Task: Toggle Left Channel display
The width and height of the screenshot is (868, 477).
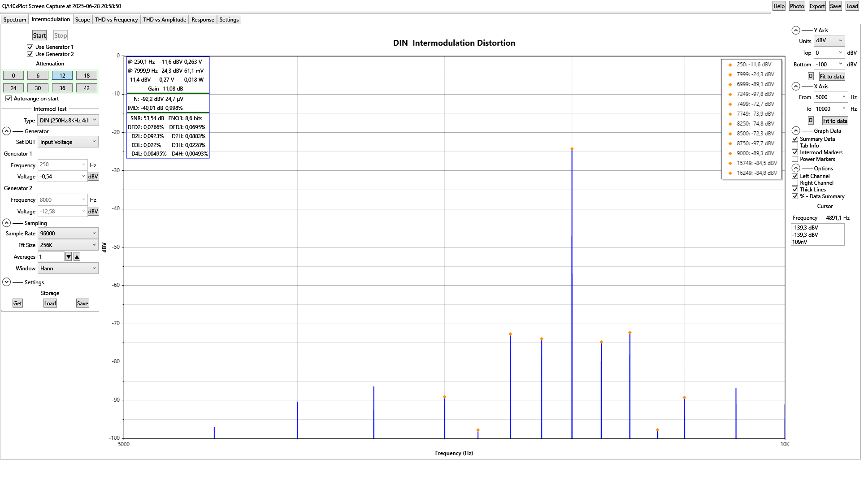Action: (x=795, y=176)
